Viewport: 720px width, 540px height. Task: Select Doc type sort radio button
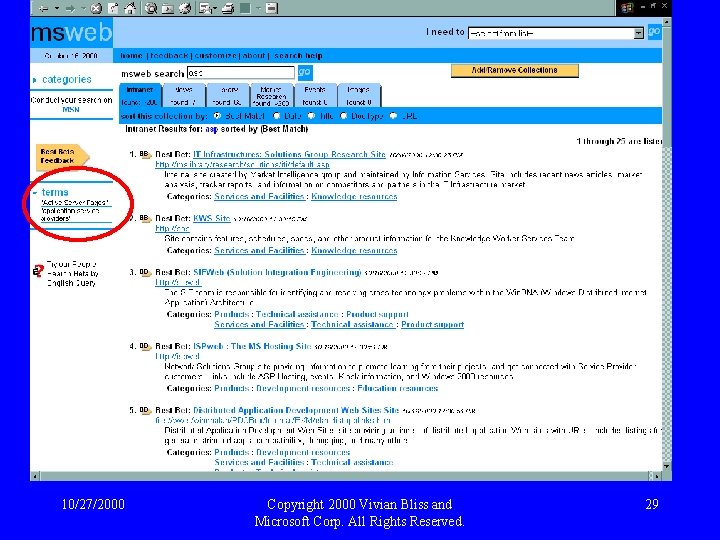pyautogui.click(x=343, y=116)
